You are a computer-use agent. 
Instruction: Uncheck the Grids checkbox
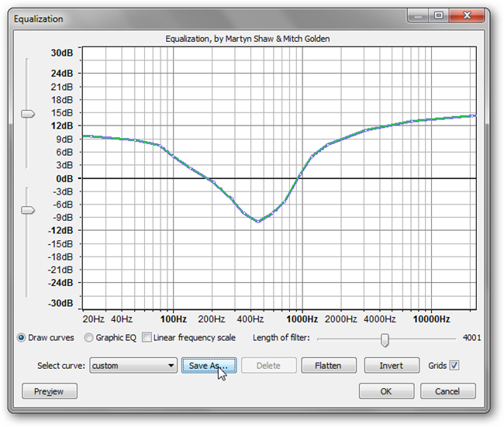[454, 365]
